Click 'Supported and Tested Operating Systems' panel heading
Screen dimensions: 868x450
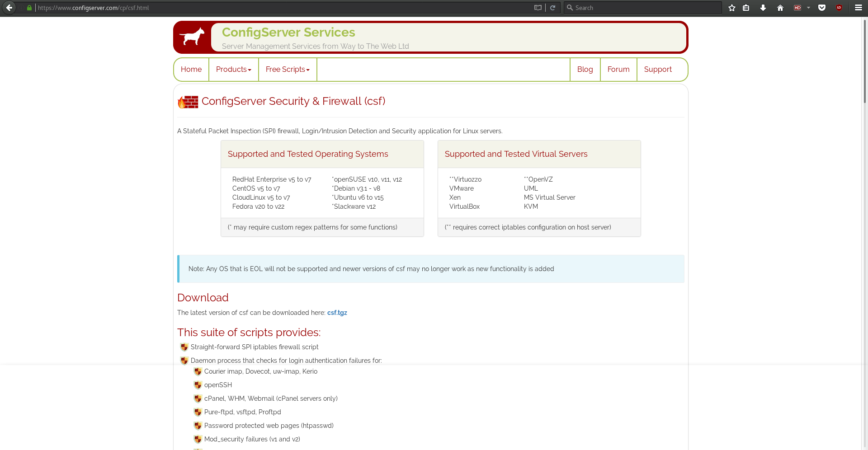(308, 154)
